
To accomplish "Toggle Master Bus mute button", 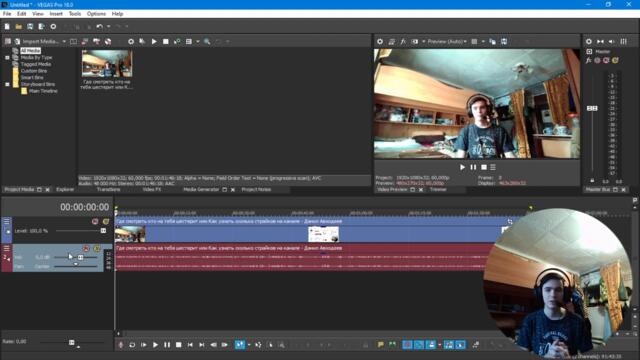I will coord(606,60).
